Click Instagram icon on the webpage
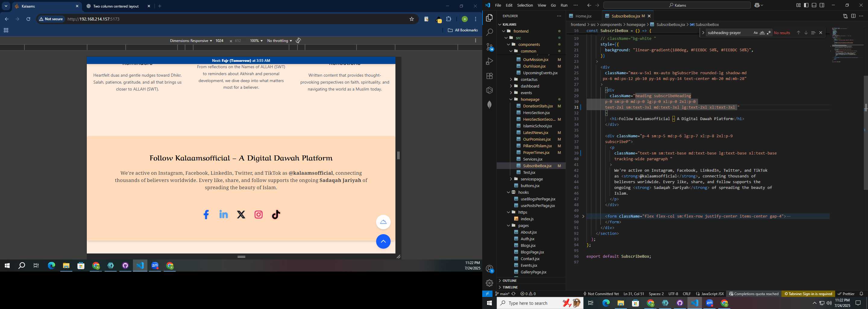 tap(259, 215)
